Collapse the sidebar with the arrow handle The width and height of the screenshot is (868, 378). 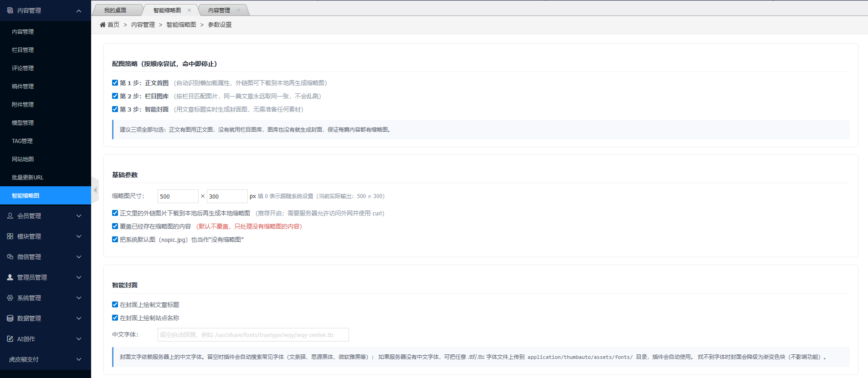pos(95,190)
